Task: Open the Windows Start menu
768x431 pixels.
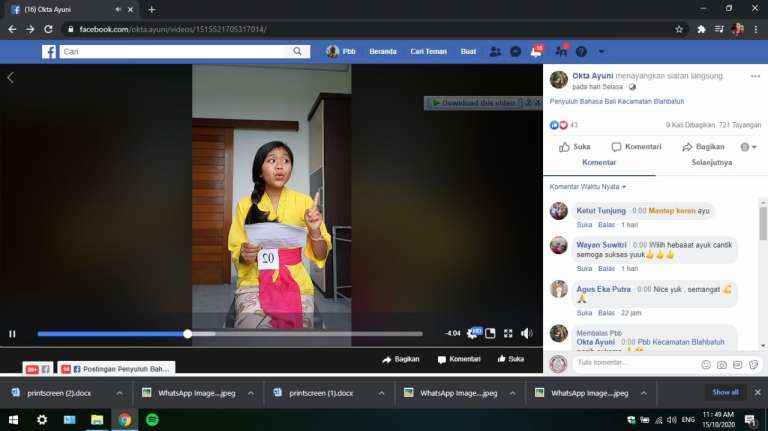Action: coord(14,420)
